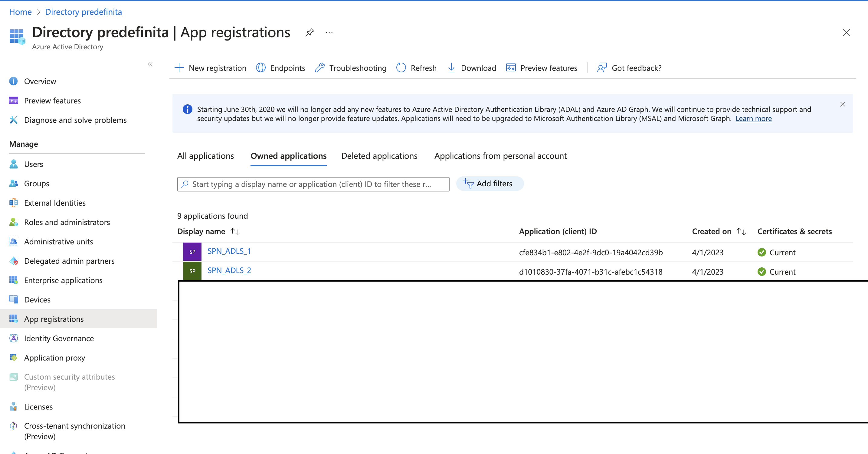The image size is (868, 454).
Task: Open Endpoints globe icon
Action: [x=260, y=68]
